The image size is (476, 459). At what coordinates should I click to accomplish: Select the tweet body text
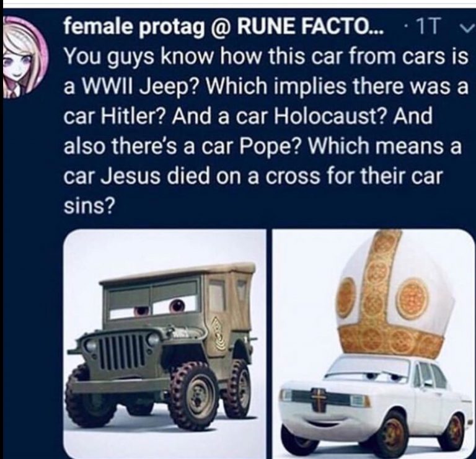[266, 131]
